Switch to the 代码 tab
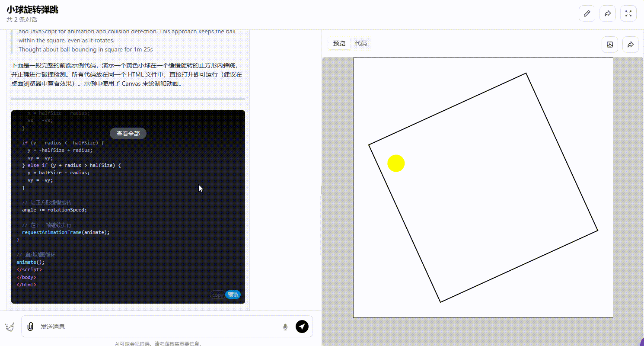This screenshot has width=644, height=346. [x=361, y=43]
